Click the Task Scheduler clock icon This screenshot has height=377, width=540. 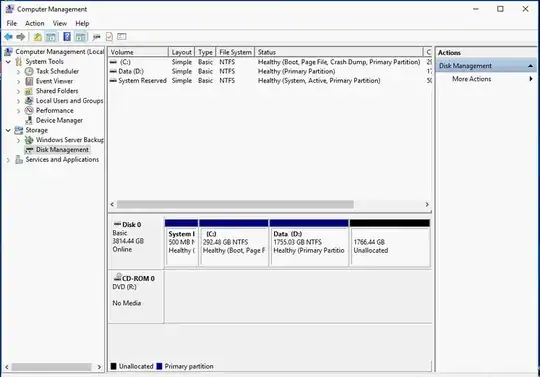click(x=29, y=71)
